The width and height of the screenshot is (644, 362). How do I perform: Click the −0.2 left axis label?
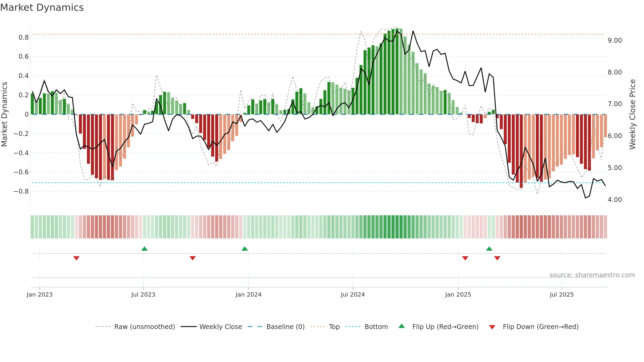pos(21,134)
